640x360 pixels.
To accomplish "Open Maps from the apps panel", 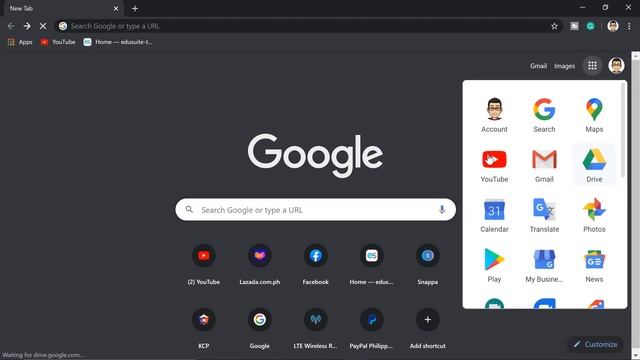I will (594, 115).
